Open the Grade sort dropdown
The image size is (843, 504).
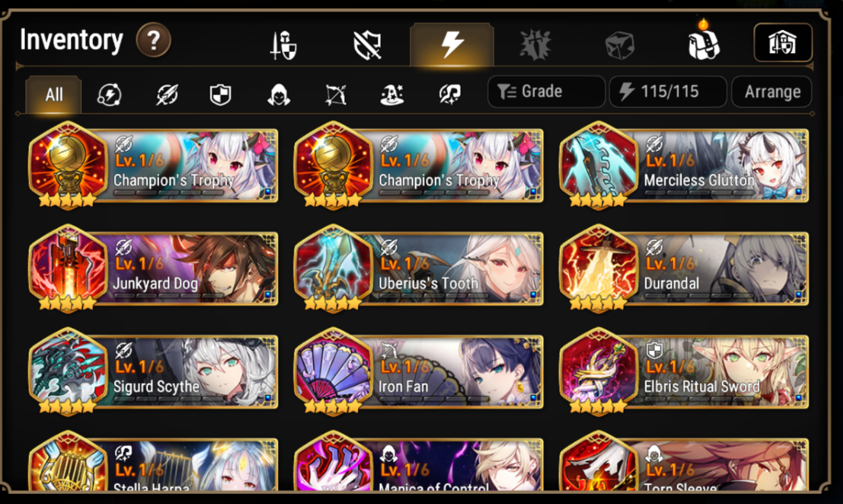point(546,91)
